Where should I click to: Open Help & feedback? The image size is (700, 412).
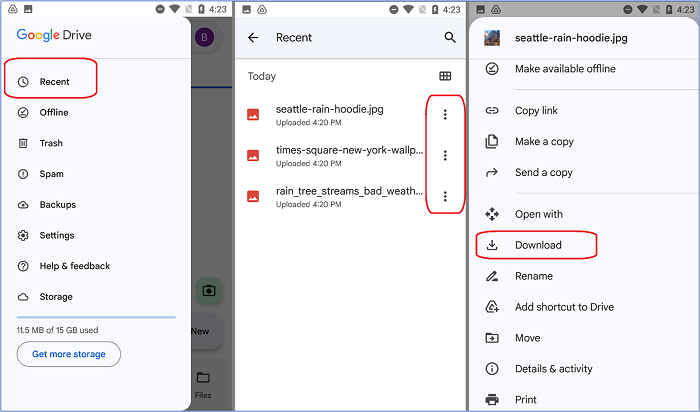click(74, 266)
